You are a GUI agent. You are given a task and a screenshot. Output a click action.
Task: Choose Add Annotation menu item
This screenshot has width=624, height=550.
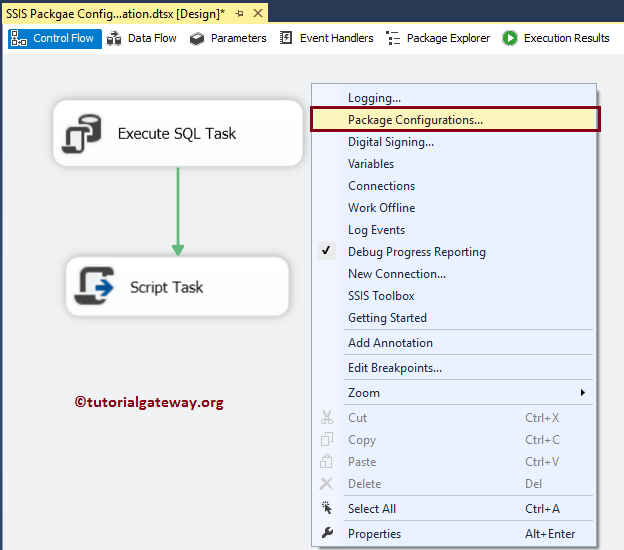coord(454,343)
